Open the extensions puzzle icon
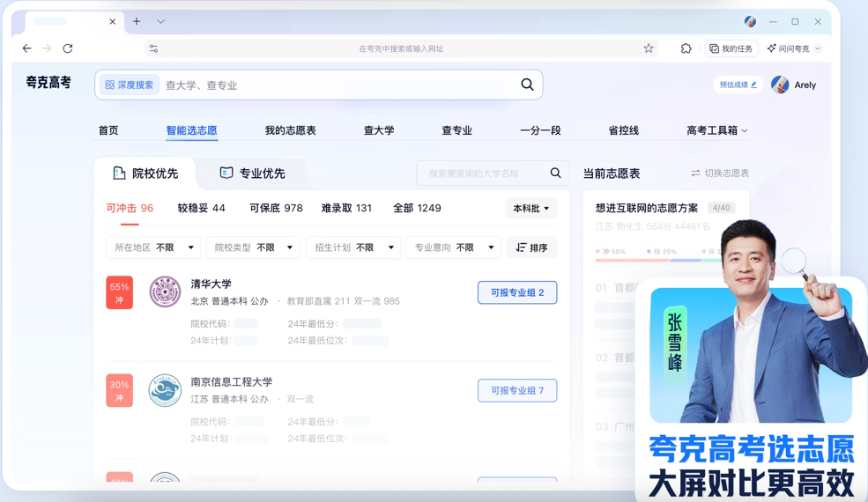 click(686, 48)
